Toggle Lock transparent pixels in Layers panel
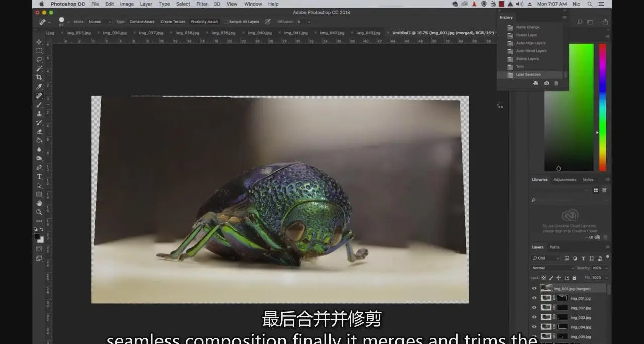Viewport: 644px width, 344px height. [544, 278]
